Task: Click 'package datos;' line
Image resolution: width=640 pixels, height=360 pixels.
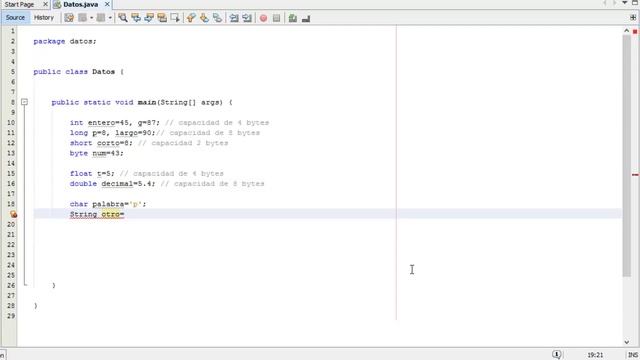Action: [65, 41]
